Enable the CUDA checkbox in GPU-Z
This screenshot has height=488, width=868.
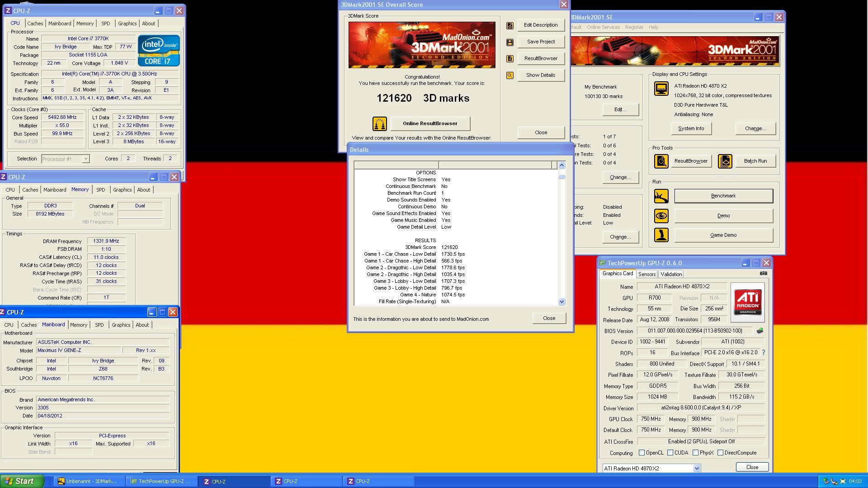(x=670, y=453)
